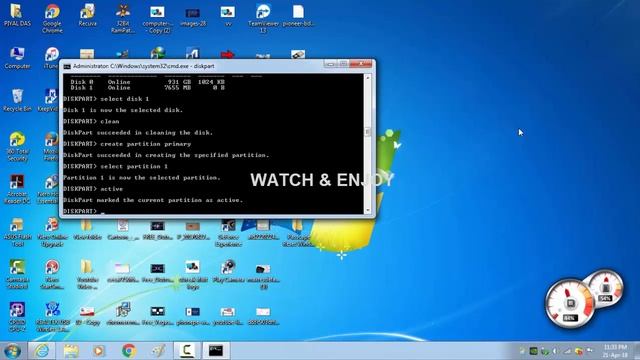
Task: Click the taskbar clock showing time
Action: coord(616,351)
